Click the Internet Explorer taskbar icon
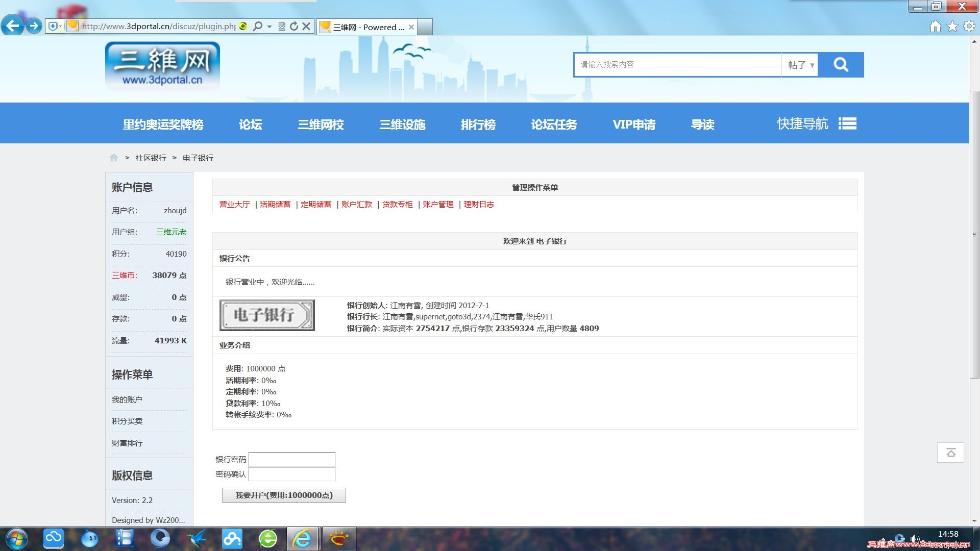This screenshot has width=980, height=551. click(x=303, y=539)
